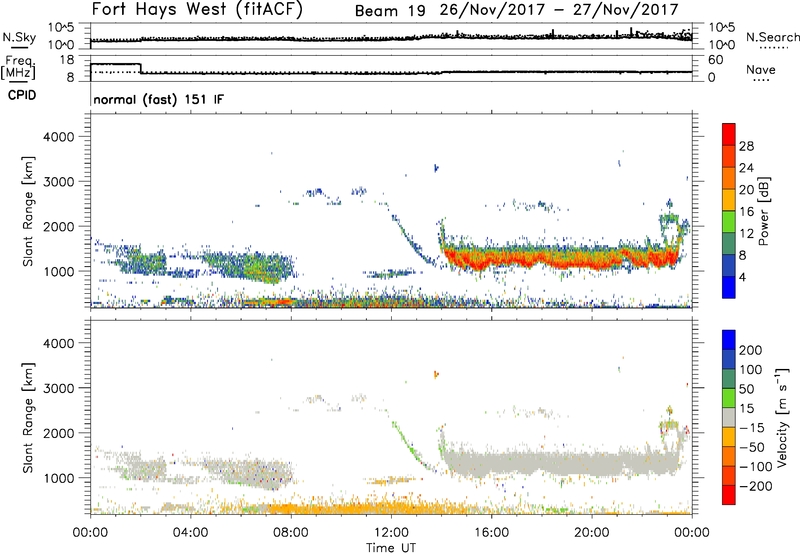Click the '08:00' time axis label

(291, 533)
